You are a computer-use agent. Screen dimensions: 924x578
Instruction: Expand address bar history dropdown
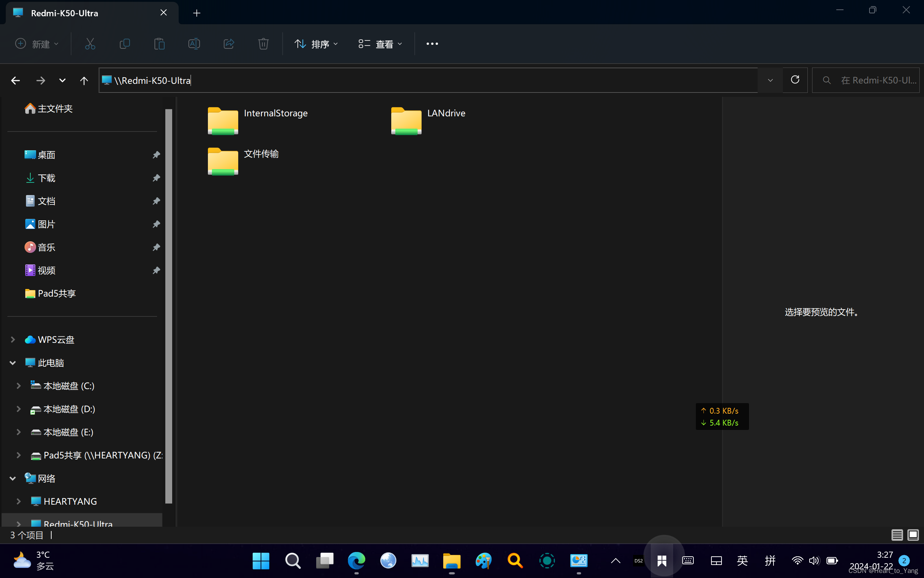point(770,80)
